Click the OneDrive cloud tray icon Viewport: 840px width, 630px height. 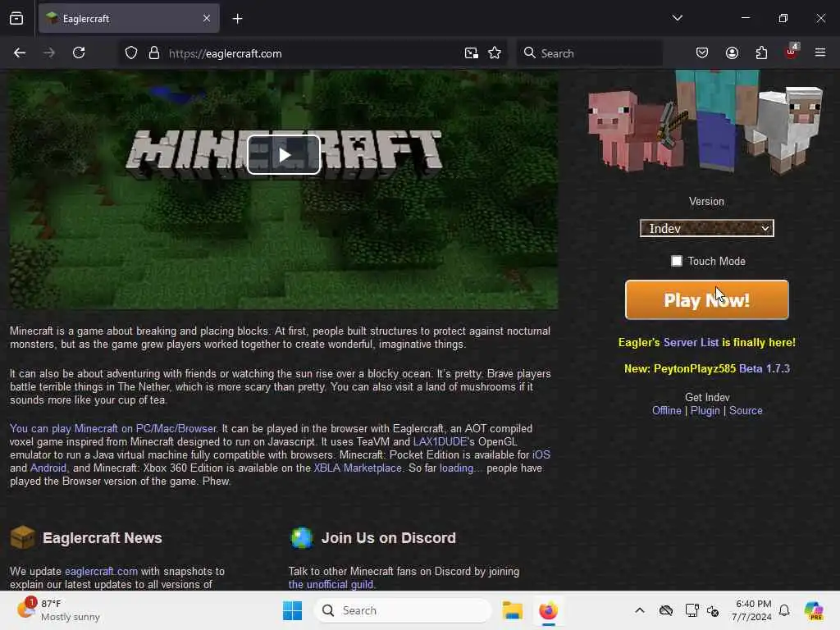pyautogui.click(x=666, y=610)
